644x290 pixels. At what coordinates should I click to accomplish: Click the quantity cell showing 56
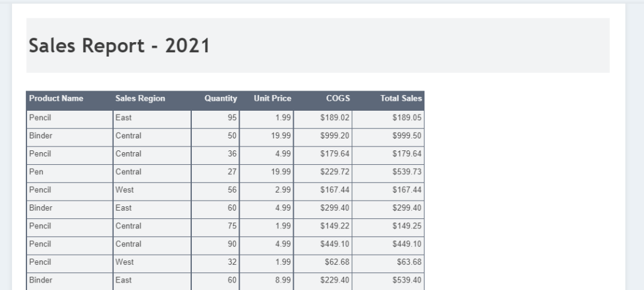232,190
